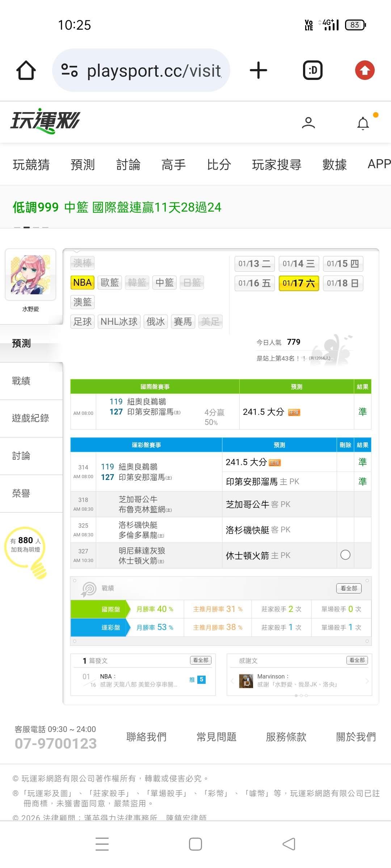Click the 聯絡我們 footer link

click(146, 737)
